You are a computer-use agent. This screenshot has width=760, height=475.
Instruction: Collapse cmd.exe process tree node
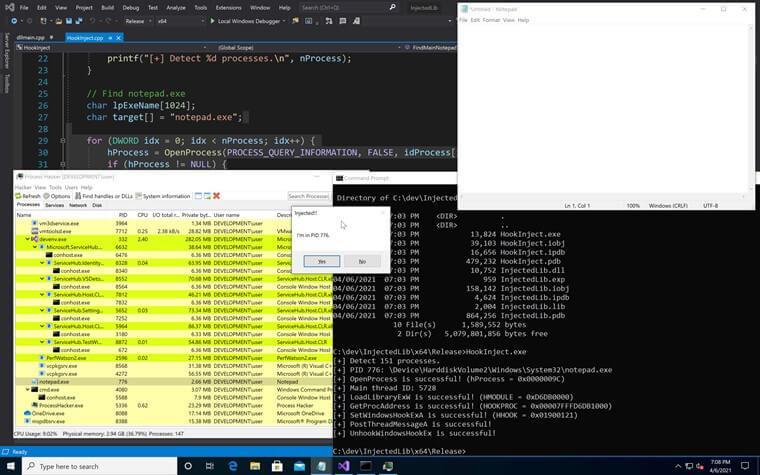point(27,390)
